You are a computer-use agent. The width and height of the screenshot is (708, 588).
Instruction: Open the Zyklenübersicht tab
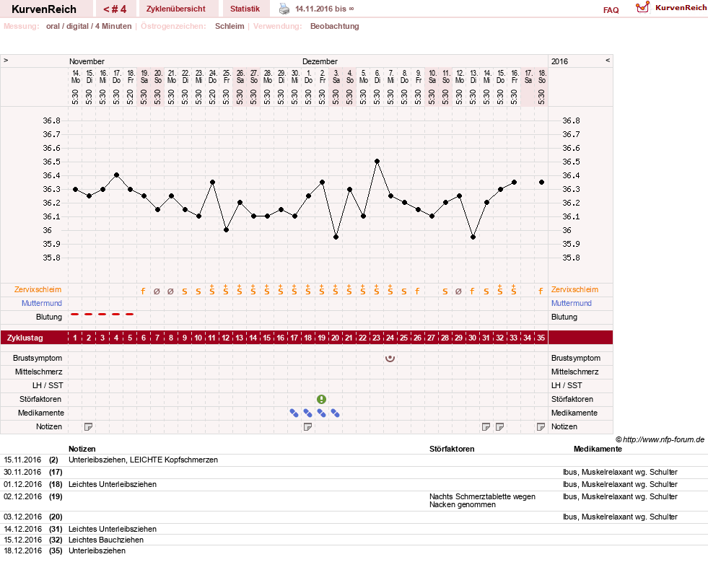(175, 9)
